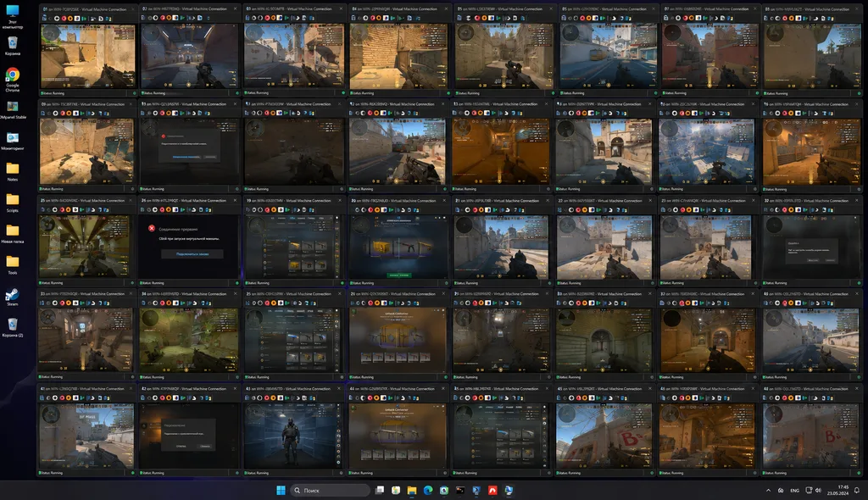The width and height of the screenshot is (868, 500).
Task: Click the Revert icon in VM 34 toolbar
Action: click(197, 303)
